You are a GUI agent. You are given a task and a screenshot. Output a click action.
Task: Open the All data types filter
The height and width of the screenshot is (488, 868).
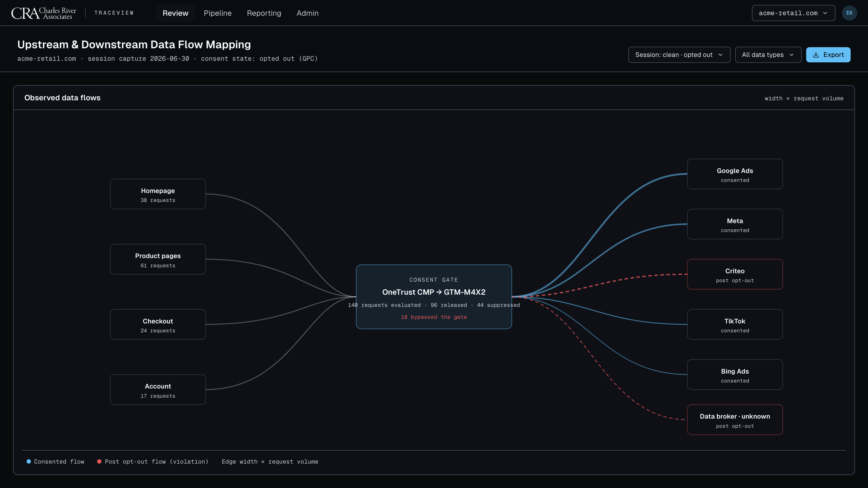pyautogui.click(x=768, y=54)
